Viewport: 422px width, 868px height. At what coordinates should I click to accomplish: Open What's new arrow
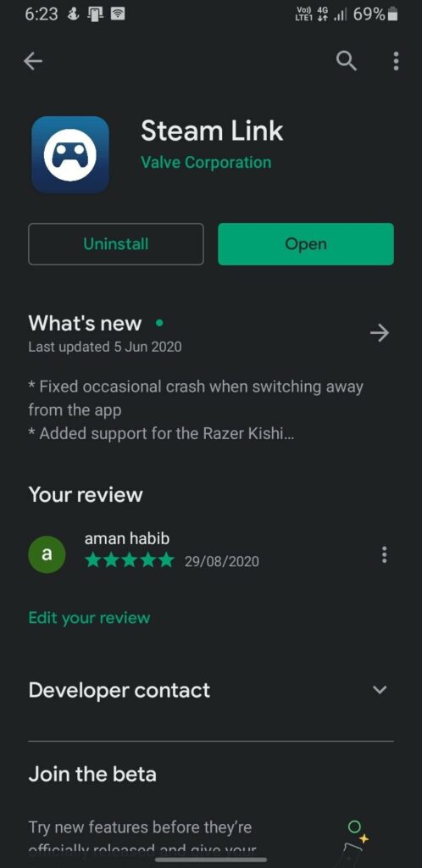point(380,332)
